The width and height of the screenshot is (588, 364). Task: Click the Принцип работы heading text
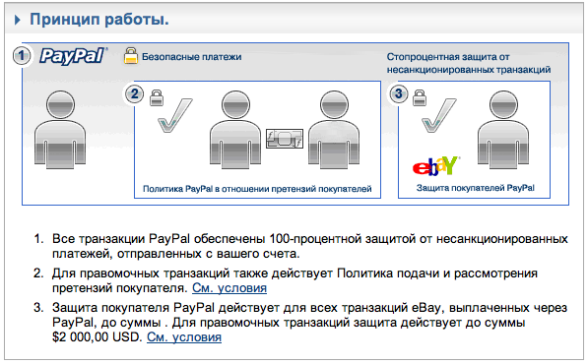[99, 20]
